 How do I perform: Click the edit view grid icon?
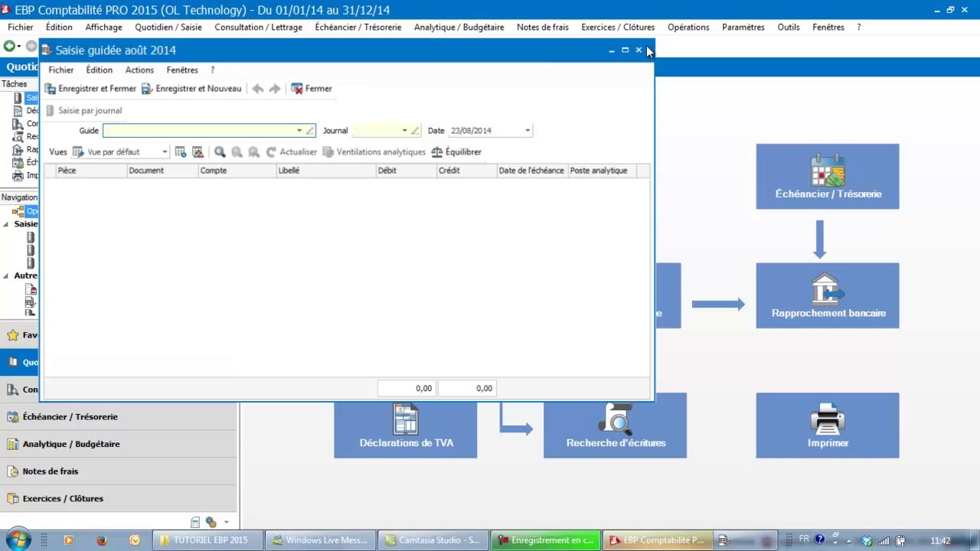tap(198, 152)
